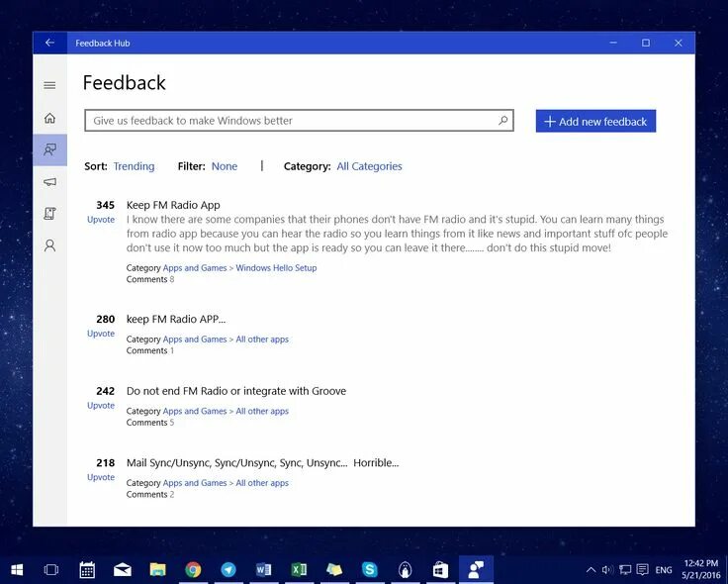
Task: Click the Windows Hello Setup category link
Action: pyautogui.click(x=276, y=267)
